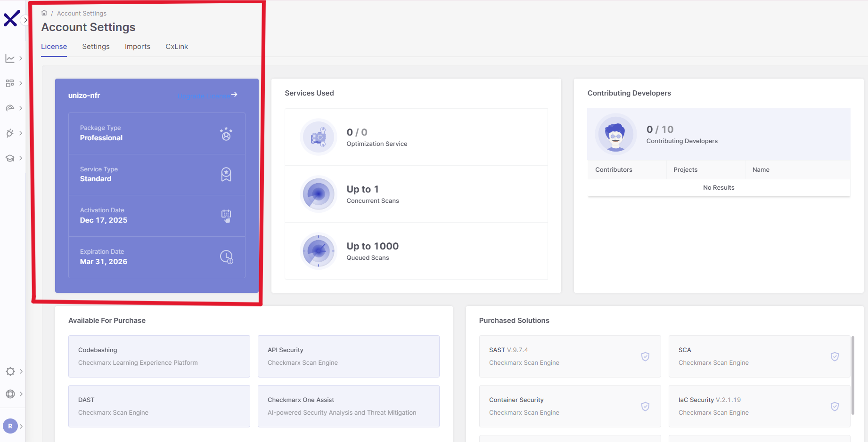Image resolution: width=868 pixels, height=442 pixels.
Task: Expand the sidebar with the top chevron arrow
Action: point(26,20)
